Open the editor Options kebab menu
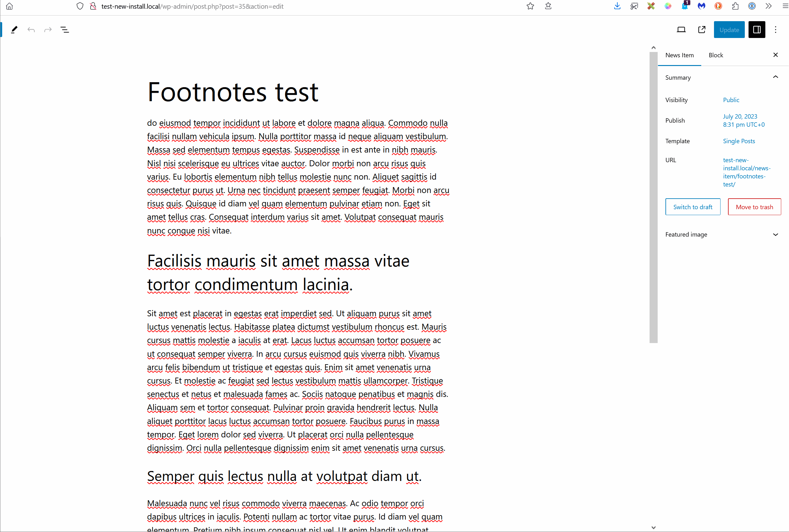 pos(775,30)
